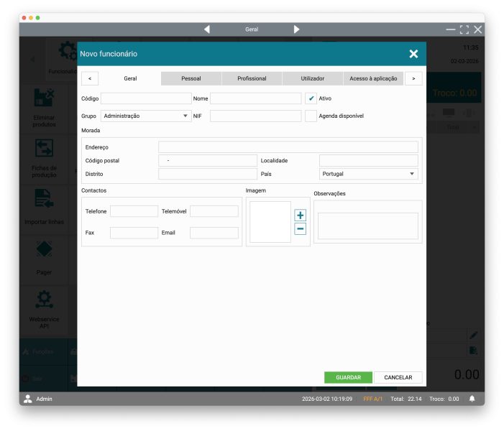Enable the Agenda disponível checkbox
Viewport: 504px width, 431px height.
tap(311, 116)
